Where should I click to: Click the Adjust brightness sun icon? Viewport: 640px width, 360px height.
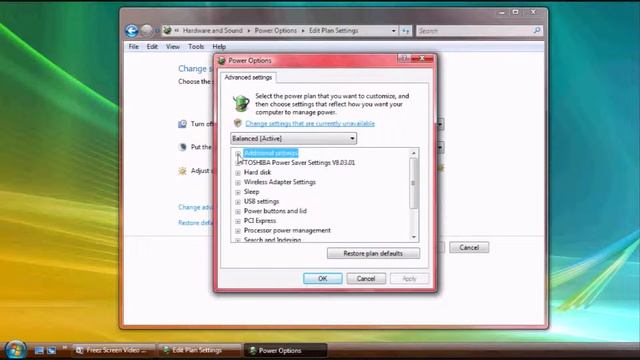182,171
